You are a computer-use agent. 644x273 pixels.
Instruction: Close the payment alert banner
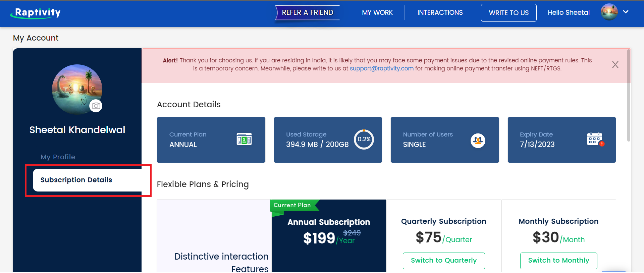click(615, 65)
